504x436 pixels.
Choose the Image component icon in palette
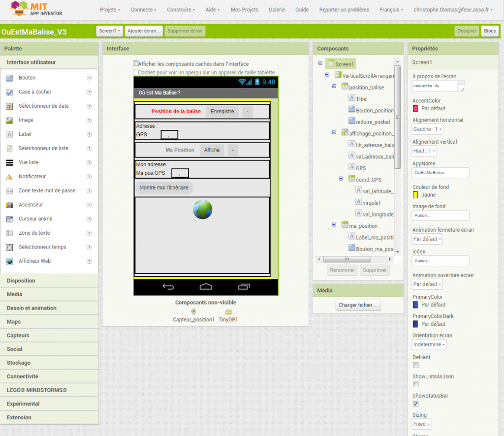pos(10,121)
